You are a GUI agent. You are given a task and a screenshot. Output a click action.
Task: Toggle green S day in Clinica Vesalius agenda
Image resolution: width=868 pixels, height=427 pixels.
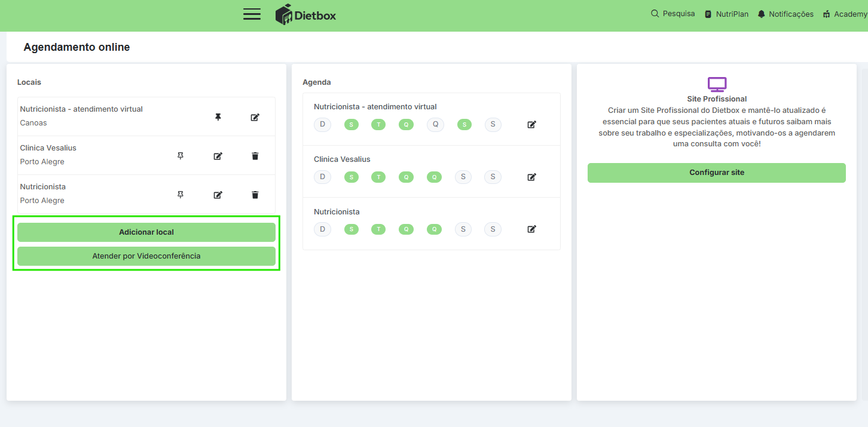pyautogui.click(x=352, y=177)
